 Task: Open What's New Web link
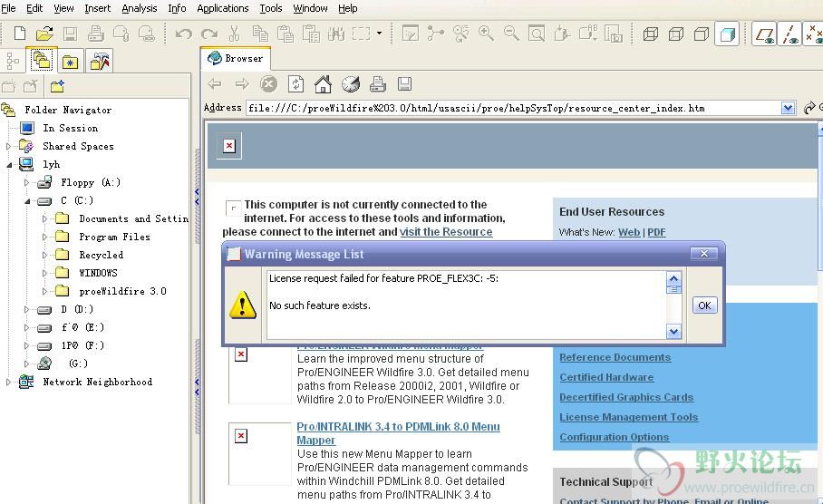click(x=629, y=232)
